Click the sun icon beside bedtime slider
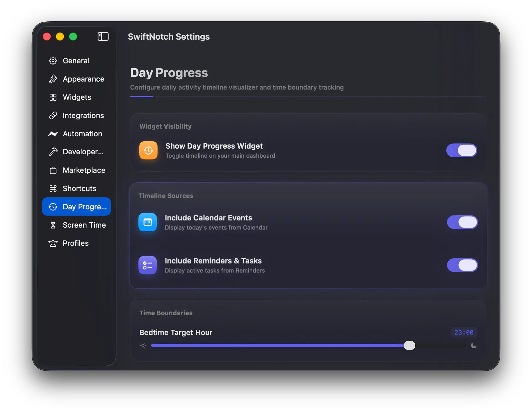532x413 pixels. 143,346
